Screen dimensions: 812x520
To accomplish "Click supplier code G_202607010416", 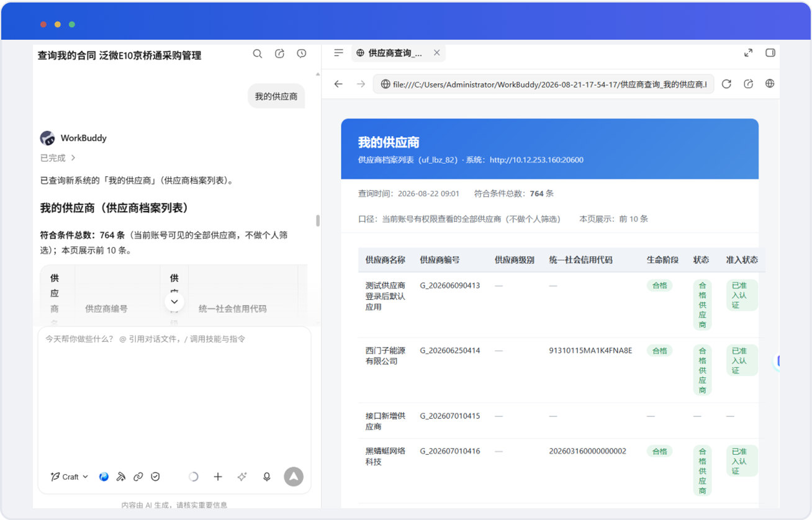I will pos(449,451).
